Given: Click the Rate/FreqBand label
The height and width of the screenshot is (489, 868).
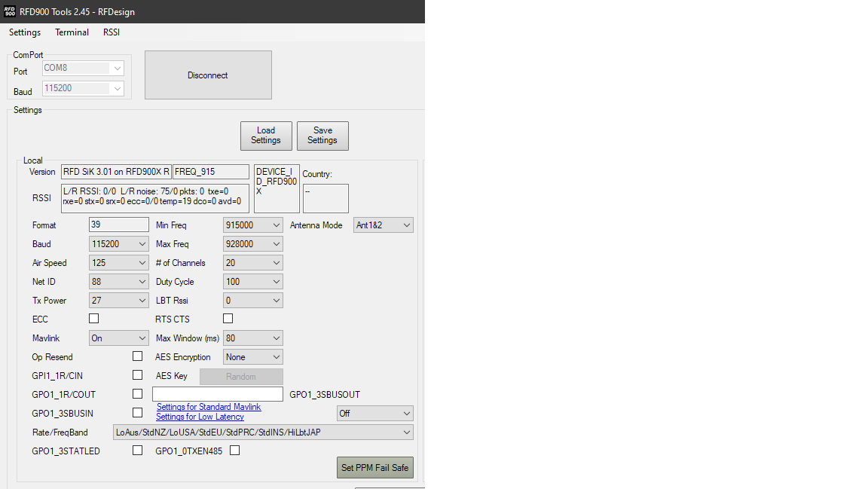Looking at the screenshot, I should 60,432.
